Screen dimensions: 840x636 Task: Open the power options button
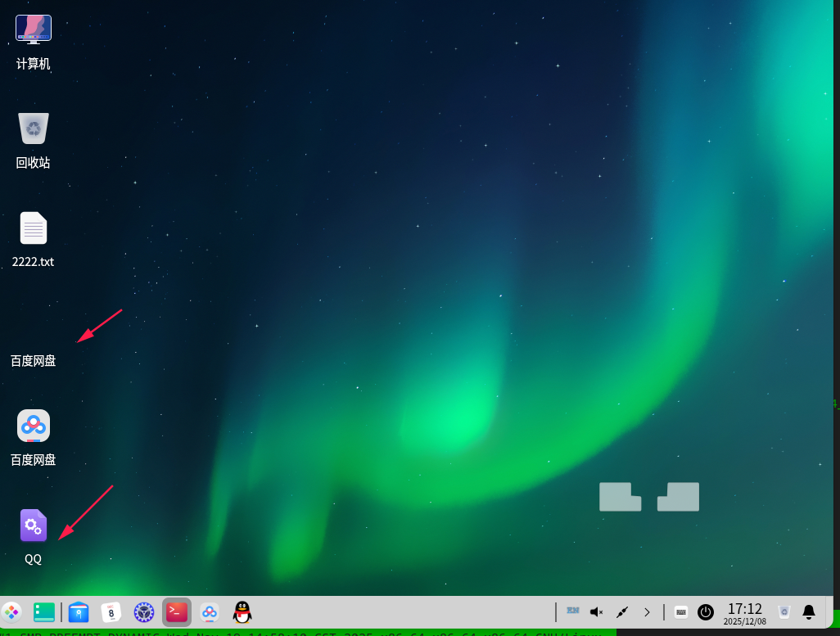click(x=706, y=611)
